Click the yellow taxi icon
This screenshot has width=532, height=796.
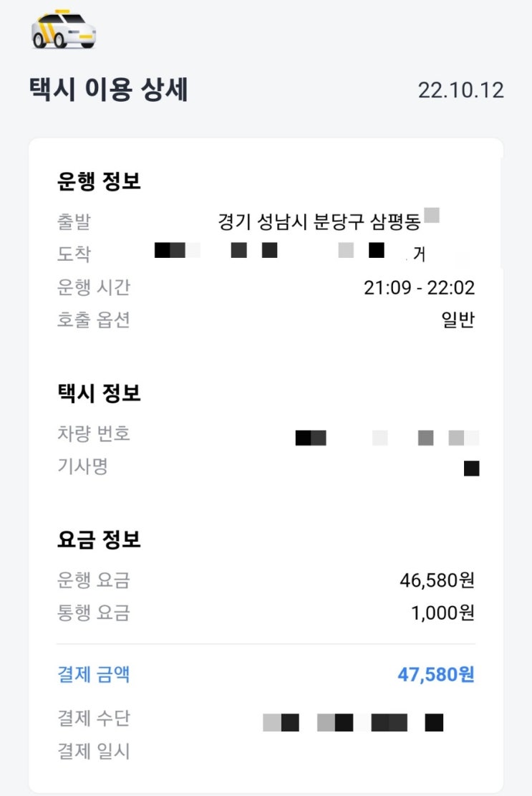coord(64,29)
